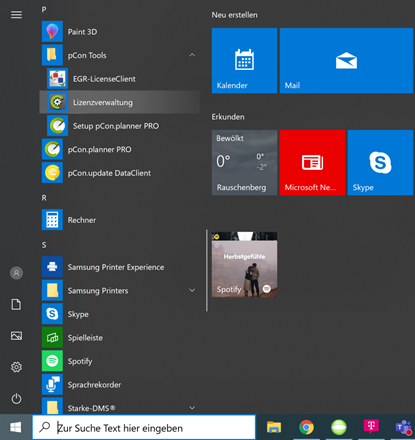Open the Microsoft News red tile
415x440 pixels.
[x=312, y=163]
